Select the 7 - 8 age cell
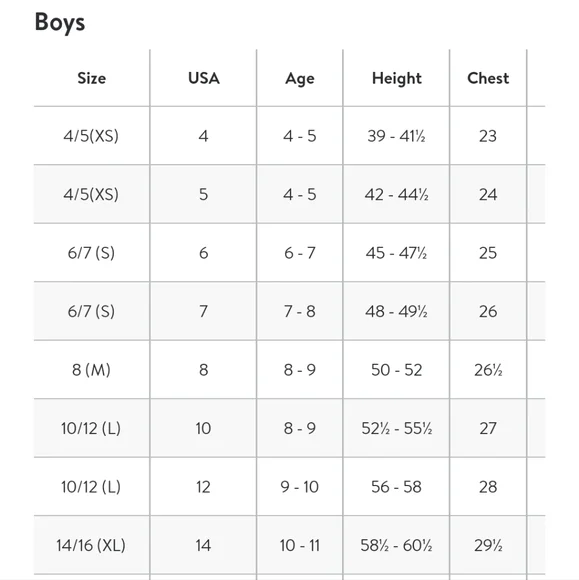The height and width of the screenshot is (580, 579). tap(300, 311)
